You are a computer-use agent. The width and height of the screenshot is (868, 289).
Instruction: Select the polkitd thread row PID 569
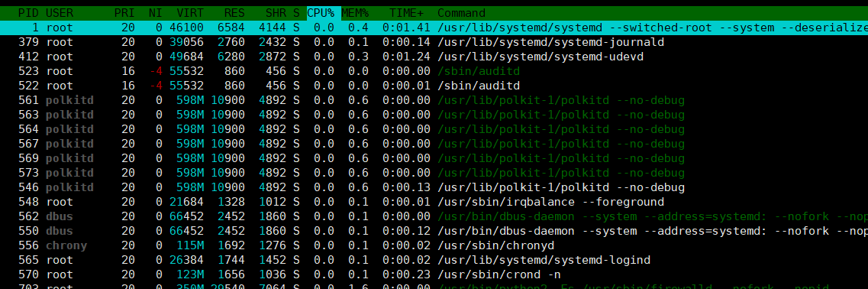click(x=434, y=158)
